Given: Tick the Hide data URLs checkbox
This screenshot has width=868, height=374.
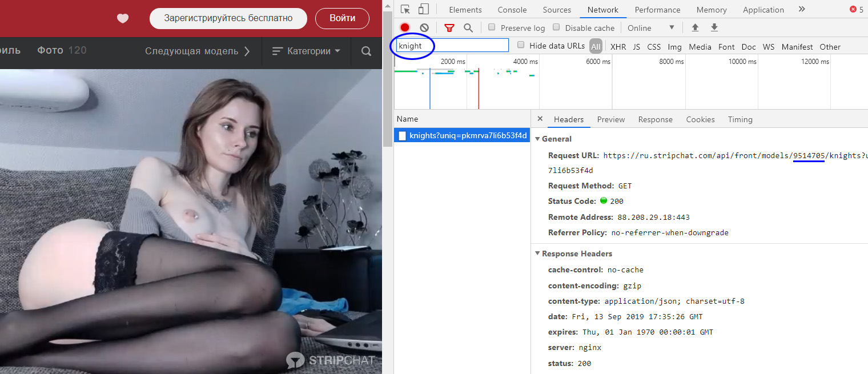Looking at the screenshot, I should (521, 45).
